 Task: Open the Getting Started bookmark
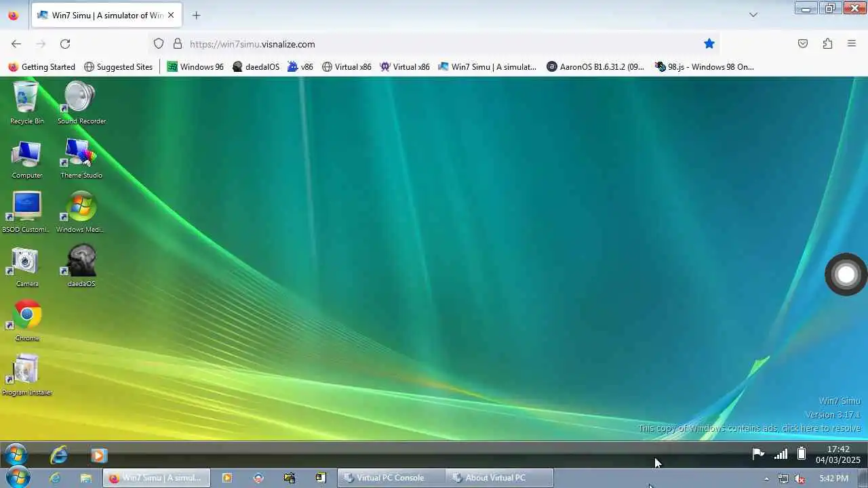point(41,66)
